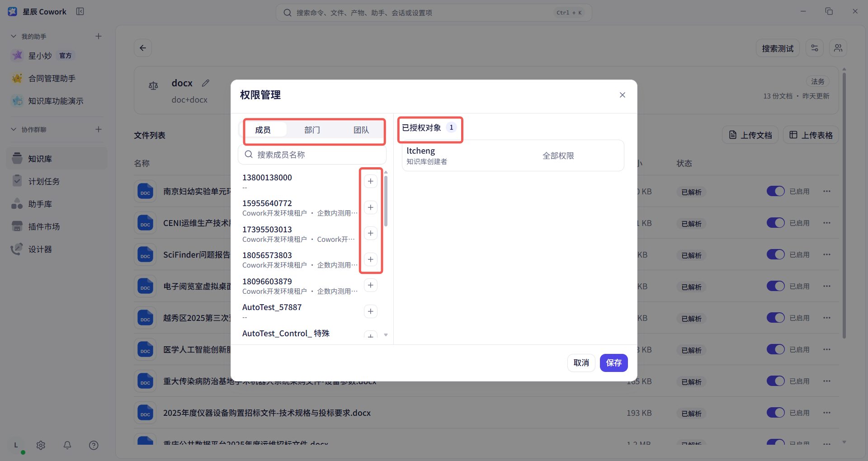The width and height of the screenshot is (868, 461).
Task: Select the 成员 tab
Action: pos(263,130)
